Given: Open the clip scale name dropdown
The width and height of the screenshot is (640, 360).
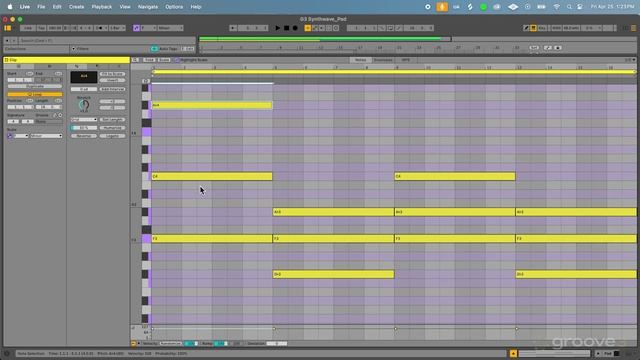Looking at the screenshot, I should (46, 136).
